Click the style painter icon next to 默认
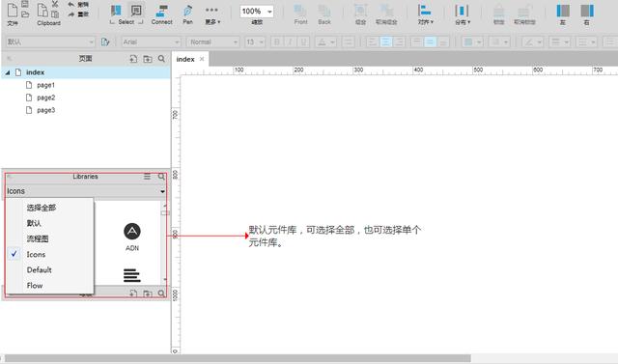This screenshot has width=618, height=364. coord(105,42)
